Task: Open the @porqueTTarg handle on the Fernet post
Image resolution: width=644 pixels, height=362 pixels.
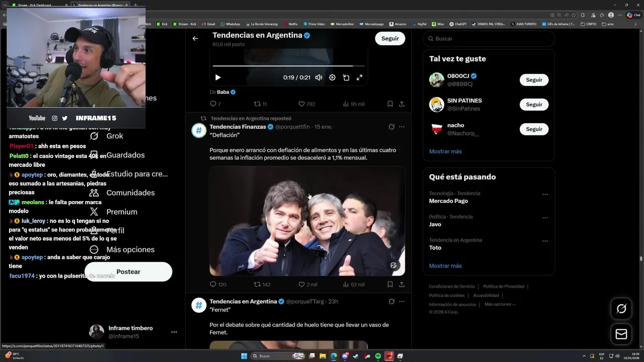Action: point(305,302)
